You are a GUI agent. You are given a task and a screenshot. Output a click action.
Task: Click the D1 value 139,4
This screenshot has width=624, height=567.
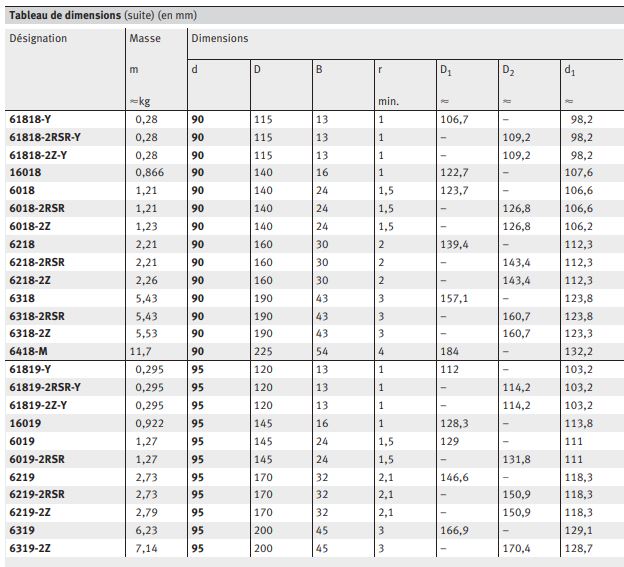(454, 245)
